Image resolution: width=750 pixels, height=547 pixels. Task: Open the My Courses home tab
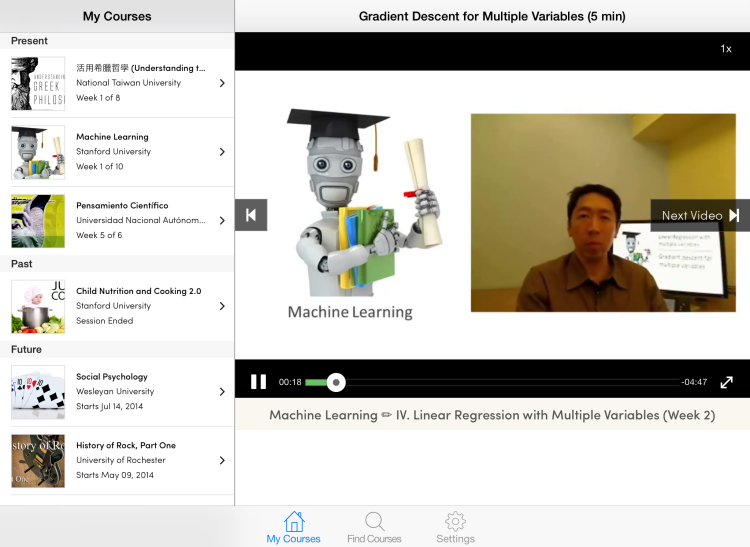click(x=293, y=527)
